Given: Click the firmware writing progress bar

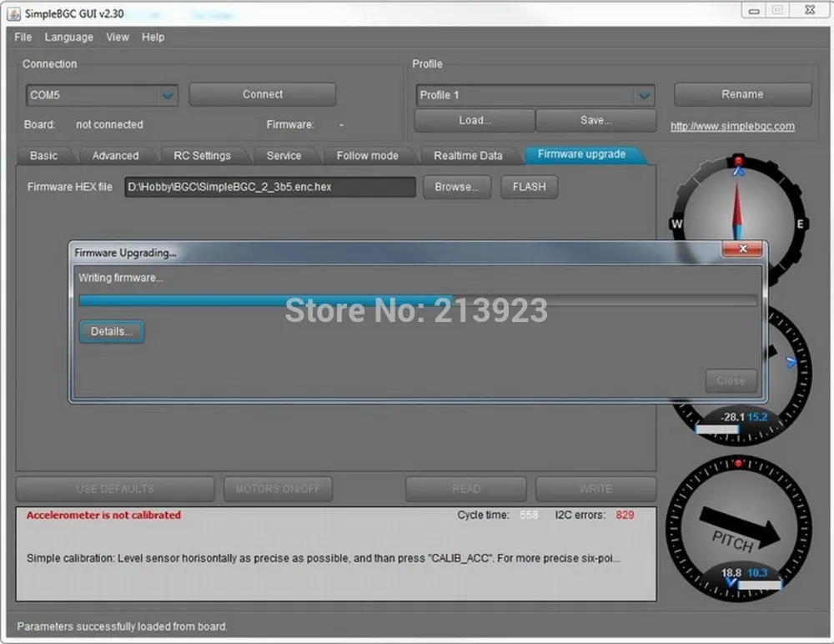Looking at the screenshot, I should click(418, 300).
